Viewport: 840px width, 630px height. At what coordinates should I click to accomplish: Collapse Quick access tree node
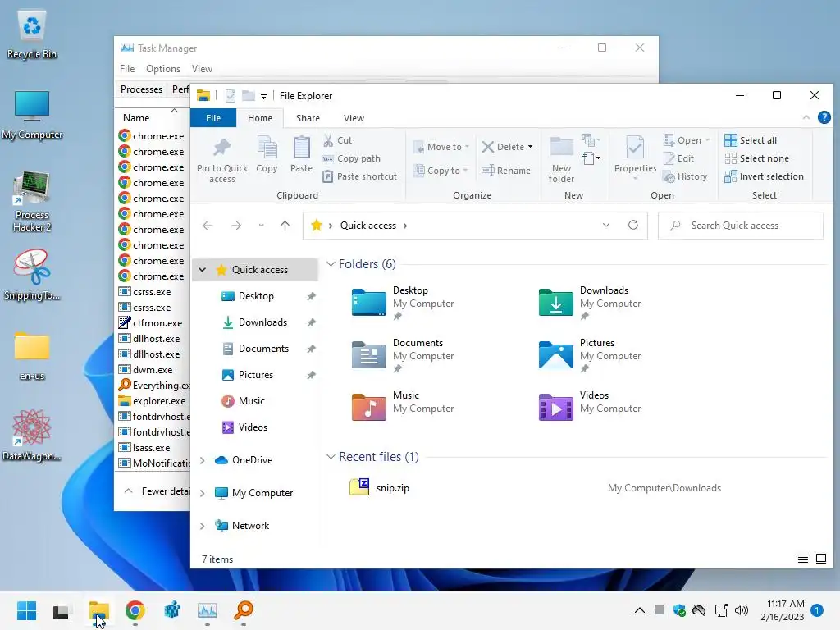click(202, 269)
